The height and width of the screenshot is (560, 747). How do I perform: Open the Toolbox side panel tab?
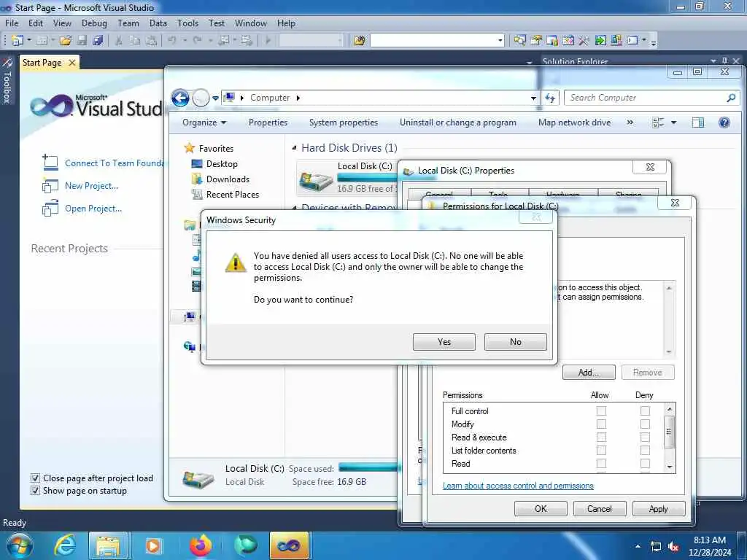7,81
